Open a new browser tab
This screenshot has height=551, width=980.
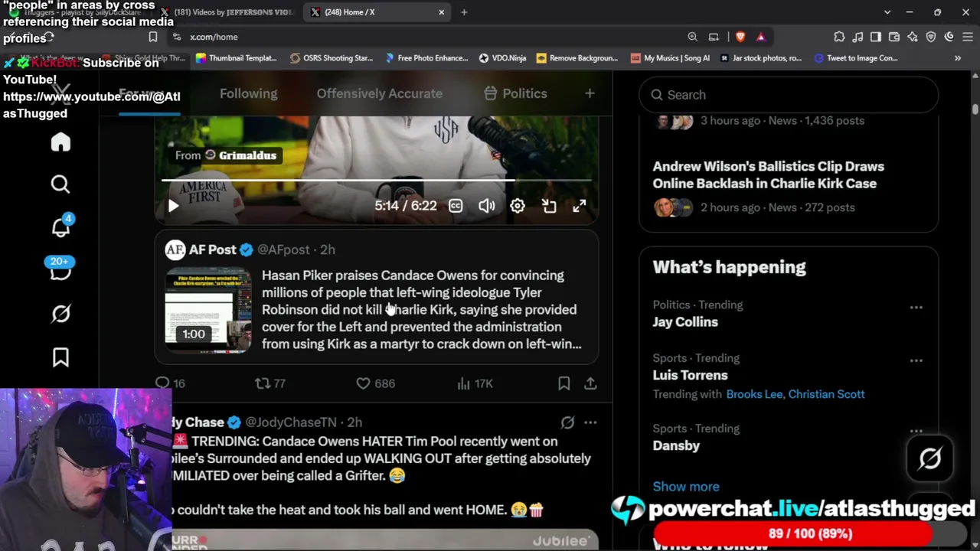coord(464,12)
